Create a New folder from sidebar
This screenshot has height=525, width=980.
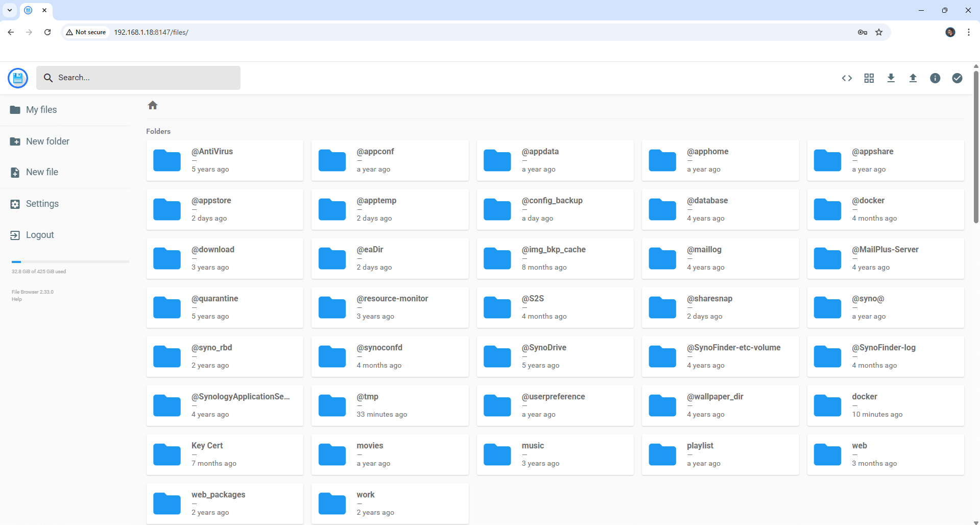pos(47,141)
